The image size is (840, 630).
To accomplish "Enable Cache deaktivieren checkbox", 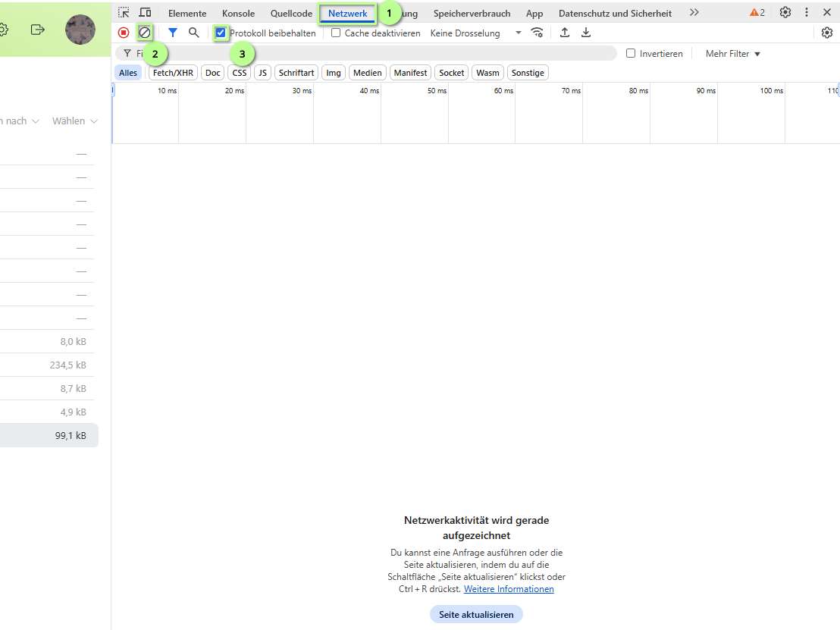I will point(336,33).
